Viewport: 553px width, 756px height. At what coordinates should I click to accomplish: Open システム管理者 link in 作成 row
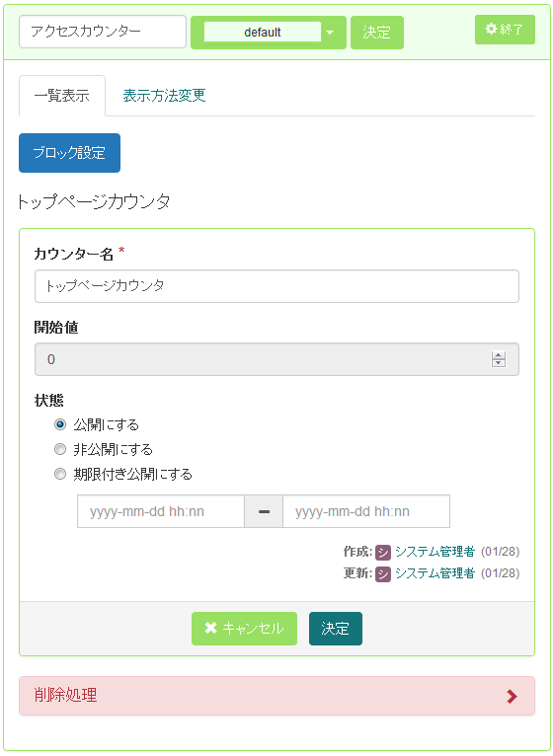[434, 552]
